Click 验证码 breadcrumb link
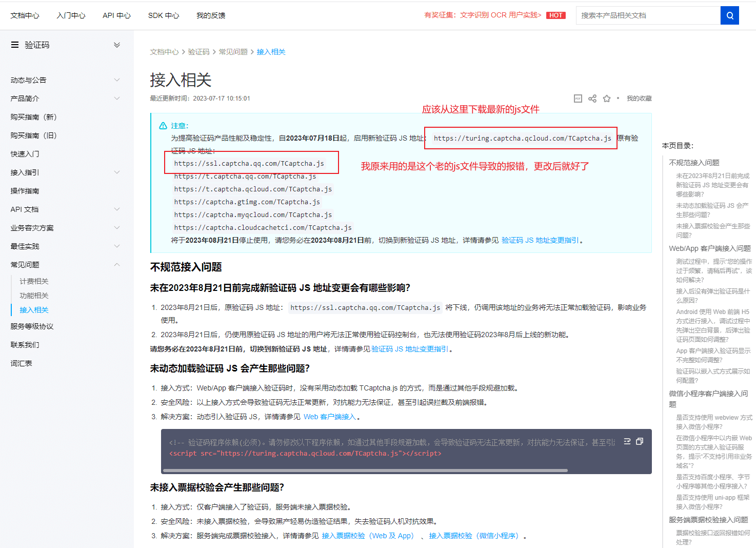The image size is (756, 548). click(x=198, y=52)
